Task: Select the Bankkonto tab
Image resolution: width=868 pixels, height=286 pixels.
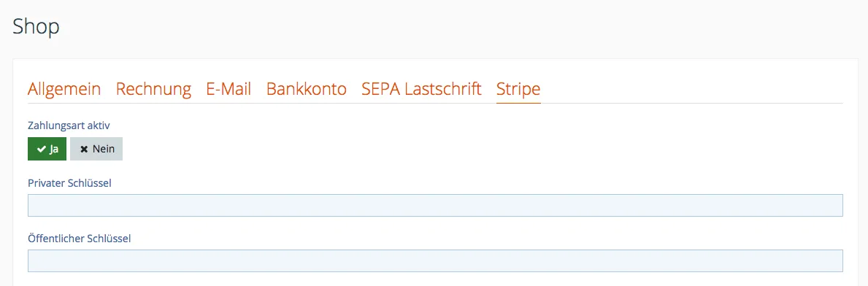Action: (x=307, y=89)
